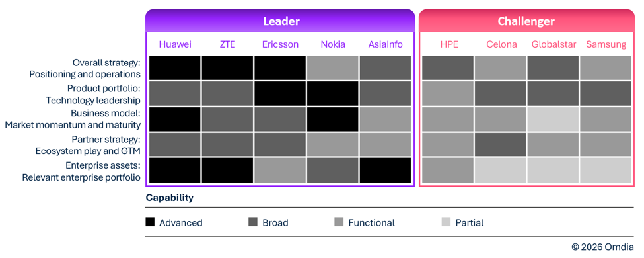Select Globalstar's Business model cell
This screenshot has height=258, width=644.
554,119
